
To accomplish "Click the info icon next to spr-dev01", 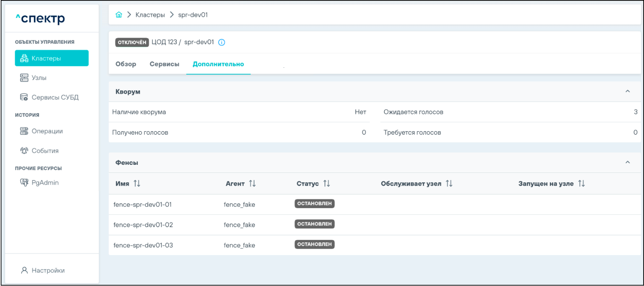I will pos(221,42).
